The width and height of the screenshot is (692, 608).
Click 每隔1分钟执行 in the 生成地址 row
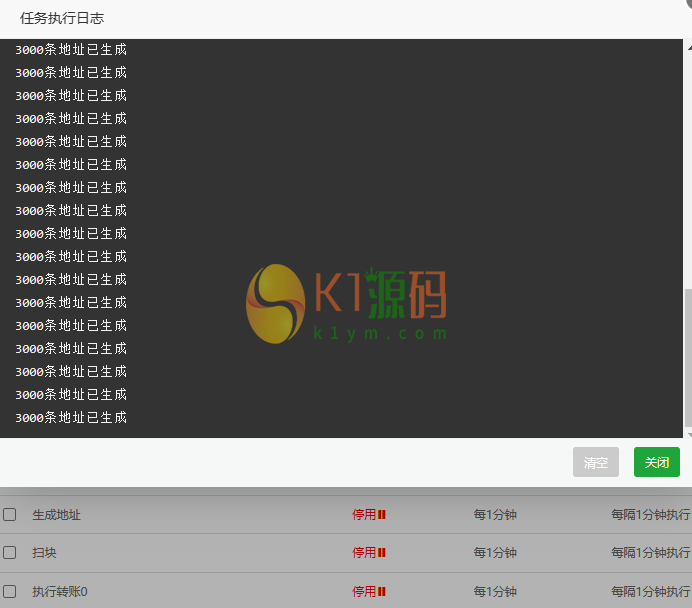651,514
